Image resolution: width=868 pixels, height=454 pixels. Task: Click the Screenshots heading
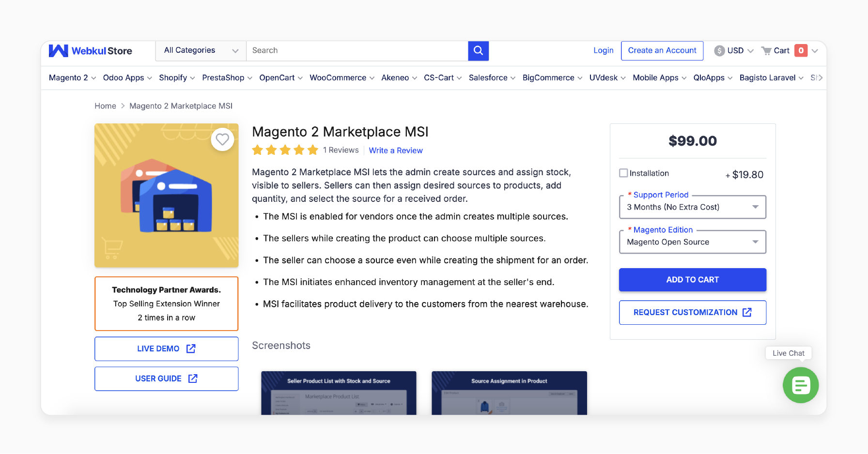281,346
